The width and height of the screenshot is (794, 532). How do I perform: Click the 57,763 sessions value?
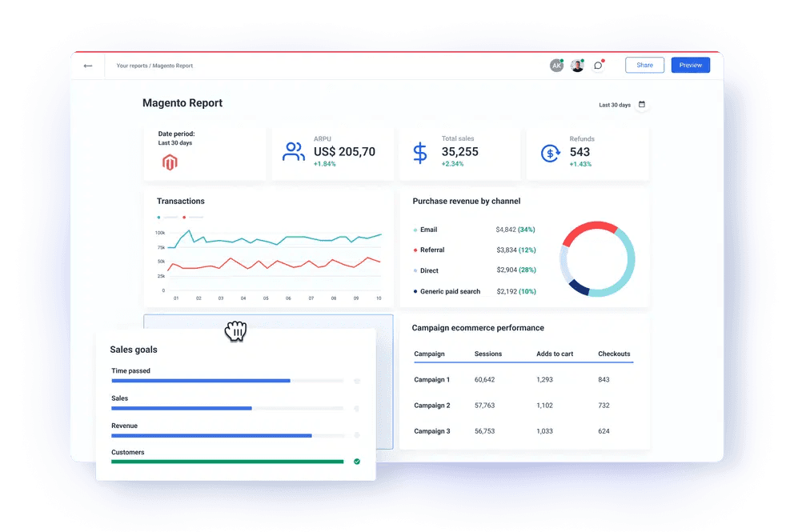click(x=484, y=406)
